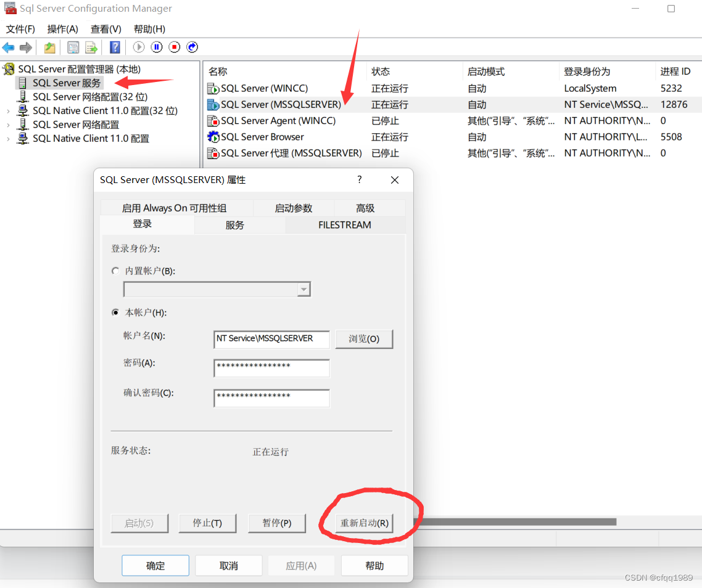The height and width of the screenshot is (588, 702).
Task: Open the Help question-mark toolbar icon
Action: (x=115, y=47)
